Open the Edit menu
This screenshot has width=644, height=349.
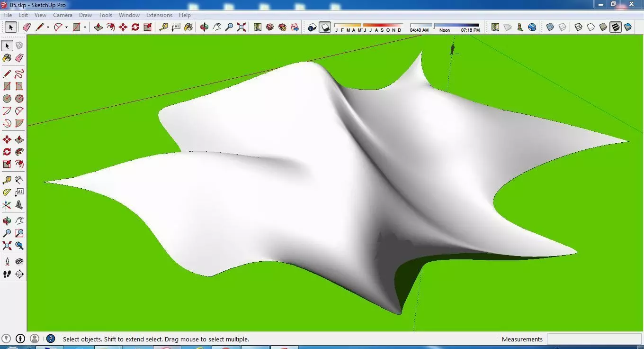pyautogui.click(x=23, y=15)
